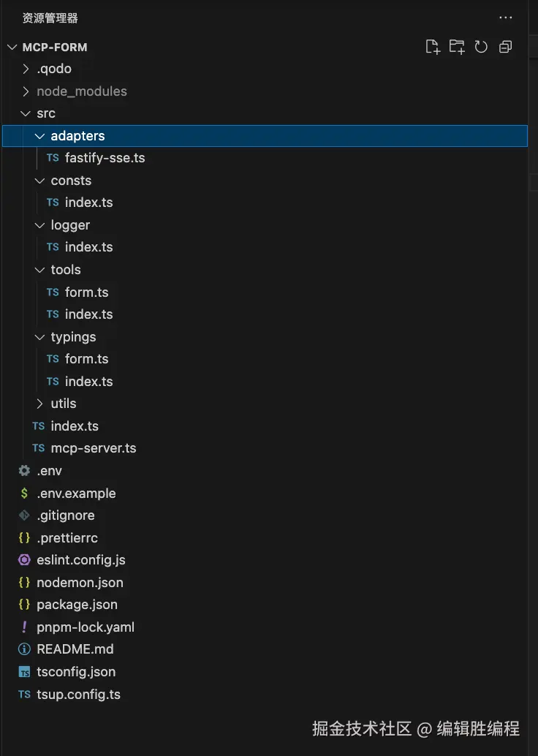Viewport: 538px width, 756px height.
Task: Click the README.md info icon
Action: click(24, 649)
